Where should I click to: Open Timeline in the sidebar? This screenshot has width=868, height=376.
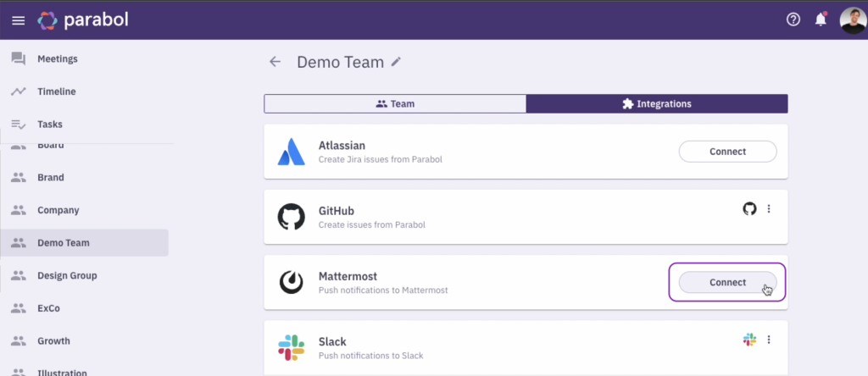[84, 91]
